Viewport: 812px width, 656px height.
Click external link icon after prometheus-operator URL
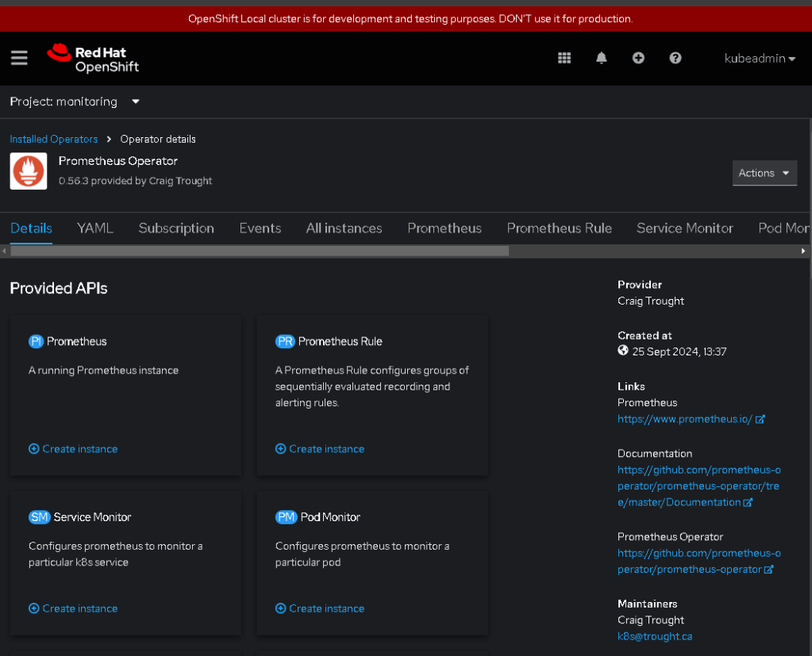click(x=768, y=570)
